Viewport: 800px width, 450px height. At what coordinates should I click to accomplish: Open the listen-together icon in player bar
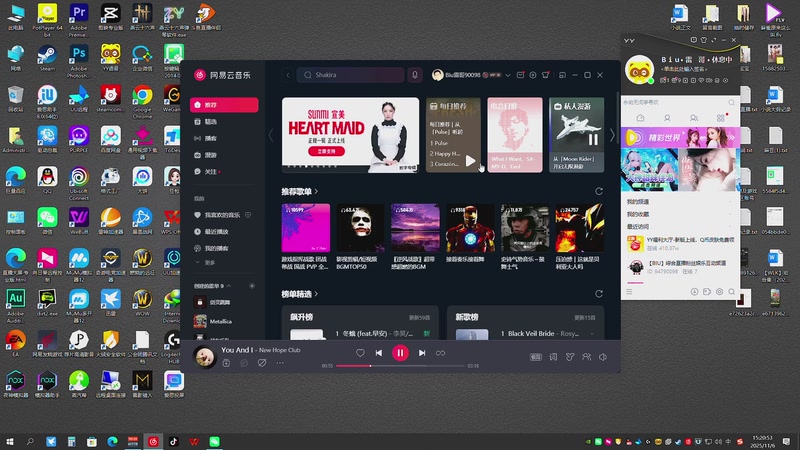tap(587, 357)
